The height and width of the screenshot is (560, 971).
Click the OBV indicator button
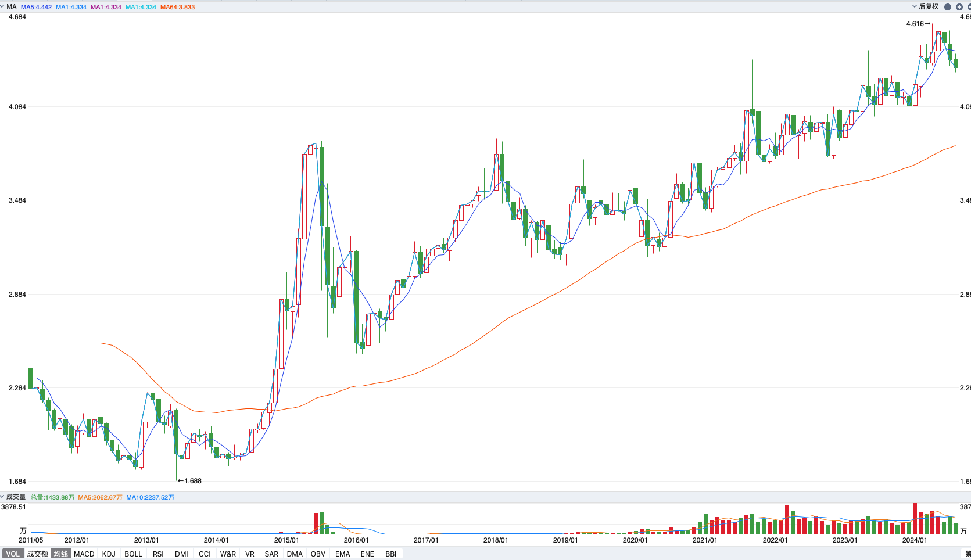(318, 554)
